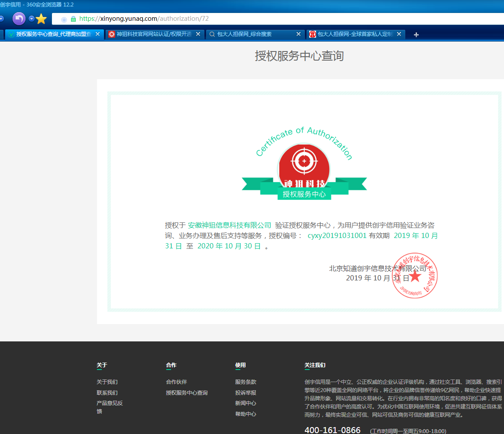Switch to 包大人担保网_综合搜索 tab
The height and width of the screenshot is (434, 504).
point(251,34)
